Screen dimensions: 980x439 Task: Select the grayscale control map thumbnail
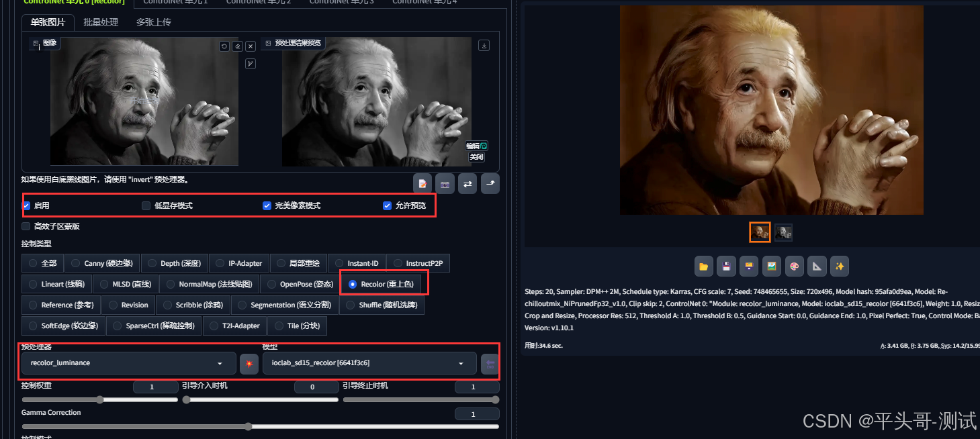784,232
